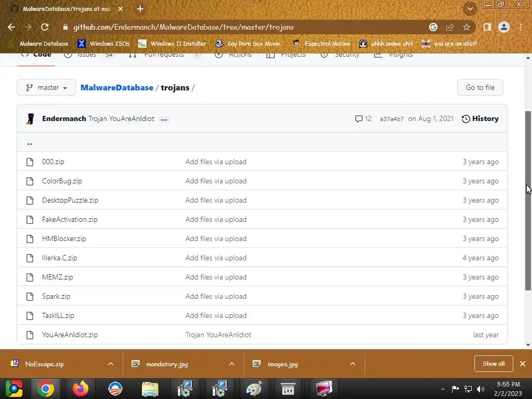This screenshot has height=399, width=532.
Task: Open HMBlocker.zip file
Action: [64, 239]
